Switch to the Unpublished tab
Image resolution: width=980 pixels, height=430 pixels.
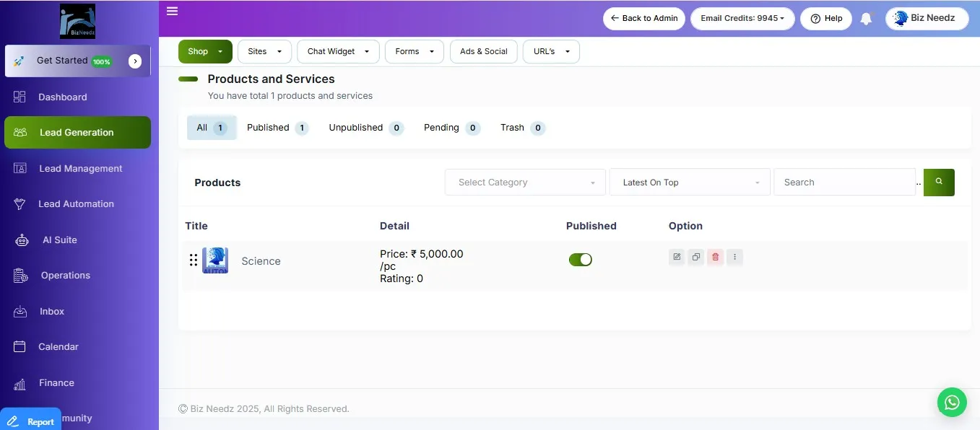[x=365, y=128]
